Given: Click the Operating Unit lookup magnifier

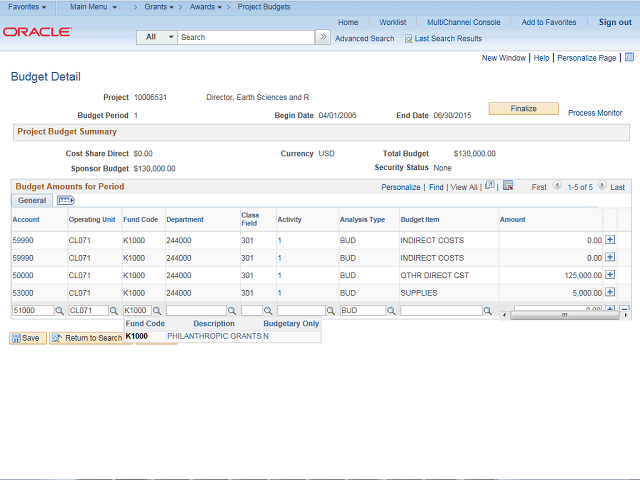Looking at the screenshot, I should pos(115,311).
